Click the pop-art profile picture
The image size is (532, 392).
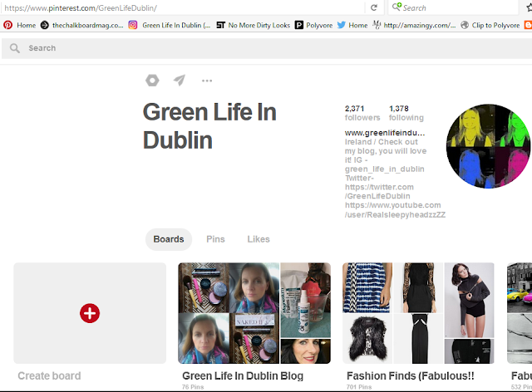[488, 146]
